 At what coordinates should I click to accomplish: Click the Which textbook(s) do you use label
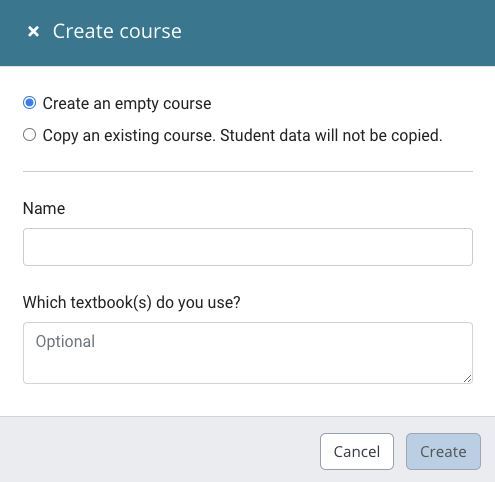point(131,303)
